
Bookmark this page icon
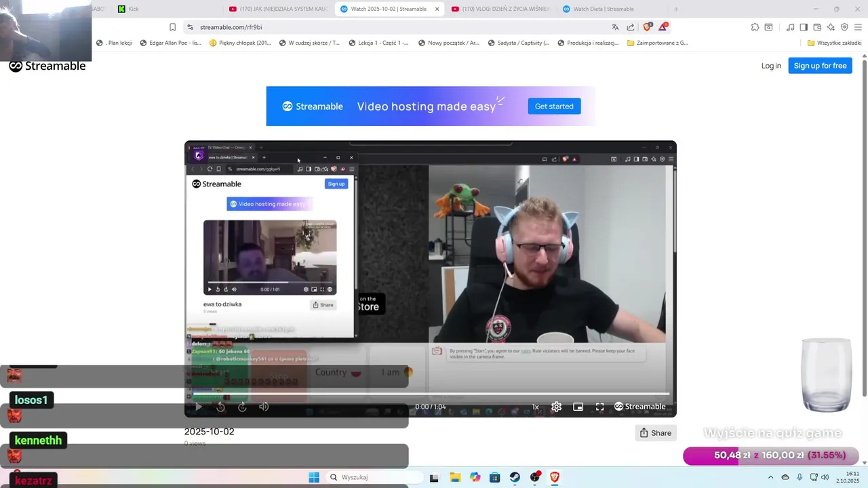pos(172,27)
